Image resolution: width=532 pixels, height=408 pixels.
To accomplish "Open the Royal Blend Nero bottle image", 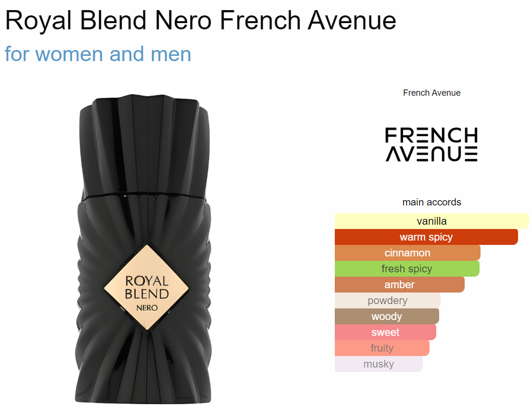I will pos(143,249).
